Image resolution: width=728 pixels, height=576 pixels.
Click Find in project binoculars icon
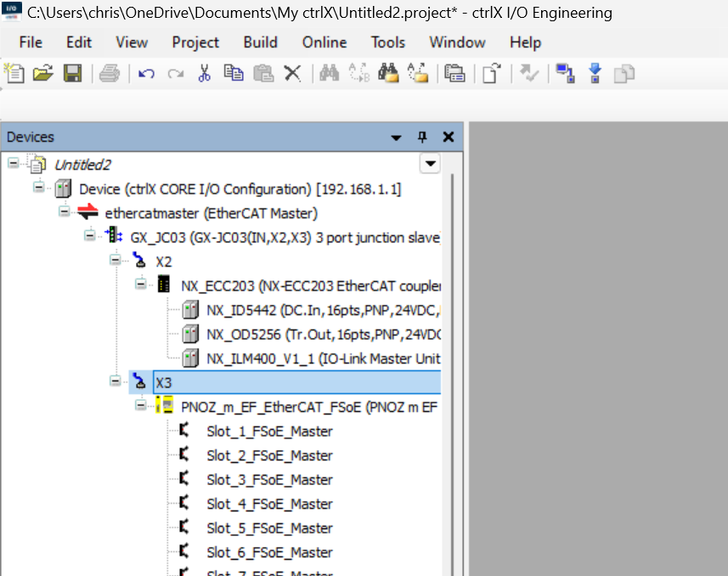pyautogui.click(x=388, y=73)
